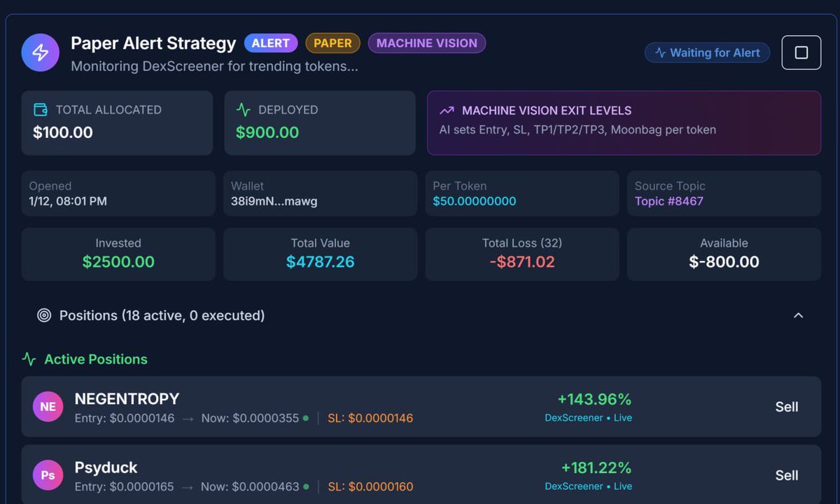This screenshot has height=504, width=840.
Task: Click Psyduck Entry: $0.0000165 text
Action: [124, 486]
